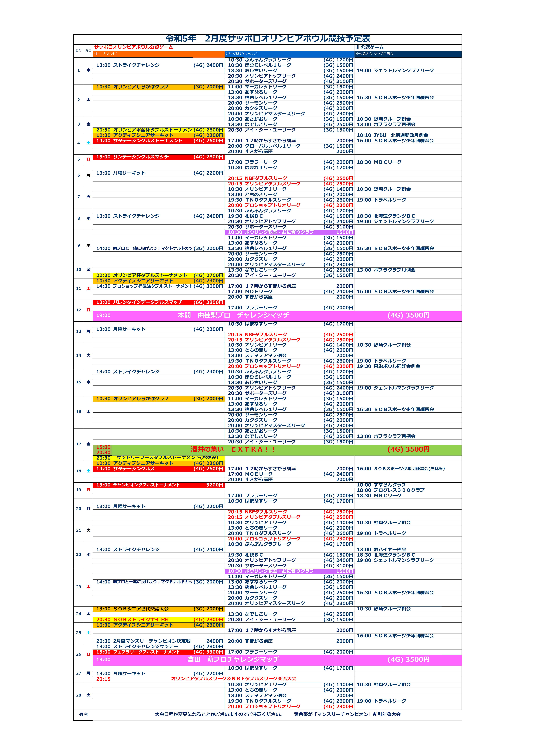
Task: Click the 曜日 header cell
Action: tap(88, 51)
